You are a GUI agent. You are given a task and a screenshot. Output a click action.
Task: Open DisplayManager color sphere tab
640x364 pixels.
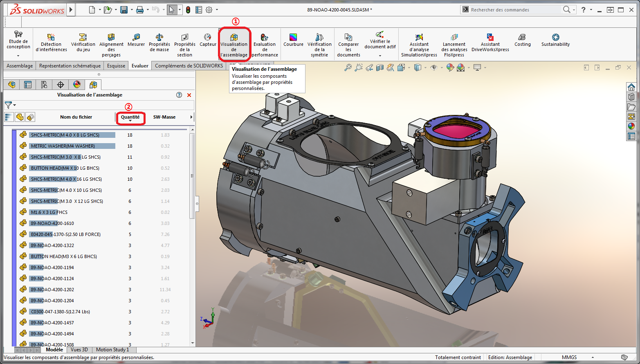[77, 85]
